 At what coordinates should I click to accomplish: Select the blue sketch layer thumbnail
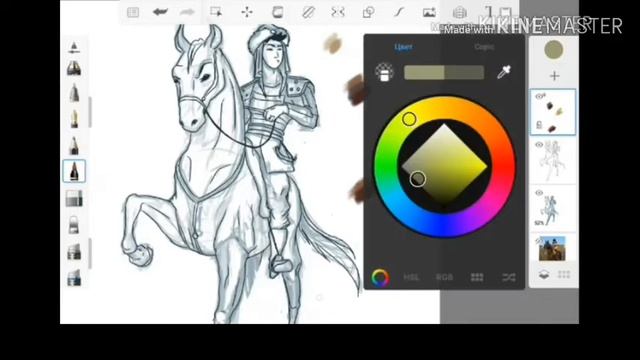coord(553,208)
